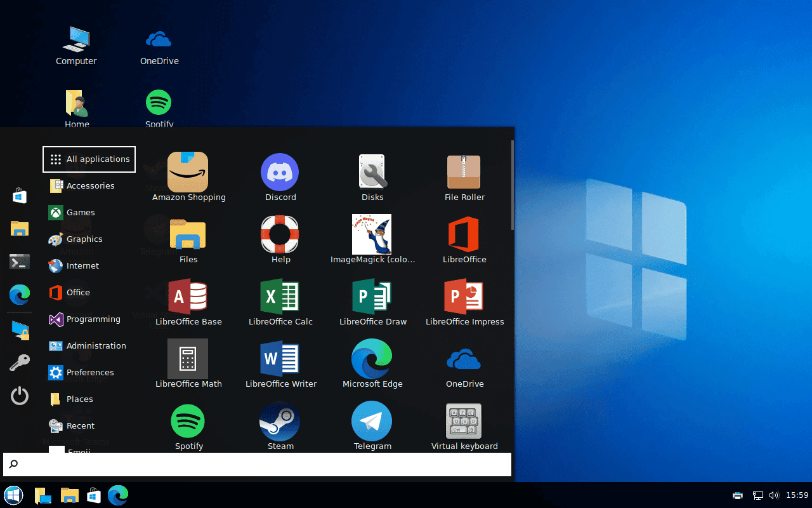Launch LibreOffice Calc
Image resolution: width=812 pixels, height=508 pixels.
point(280,302)
